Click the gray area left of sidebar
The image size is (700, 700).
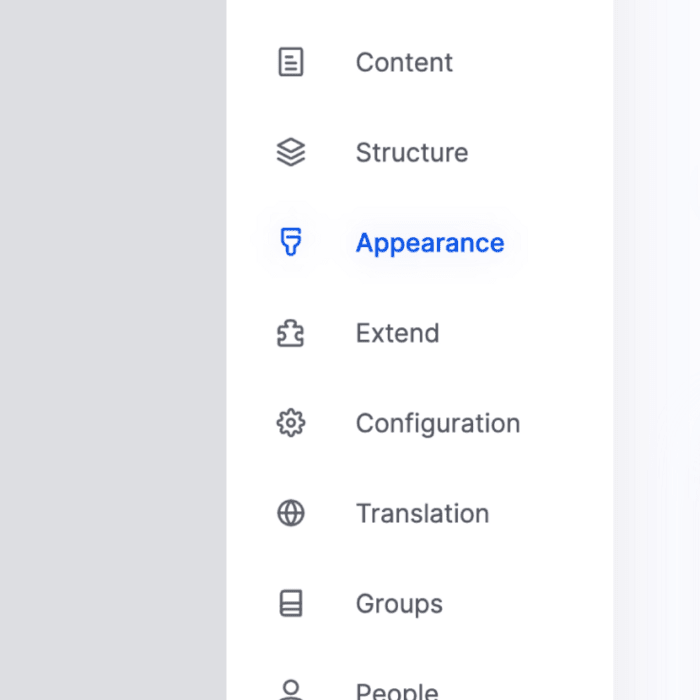[112, 350]
